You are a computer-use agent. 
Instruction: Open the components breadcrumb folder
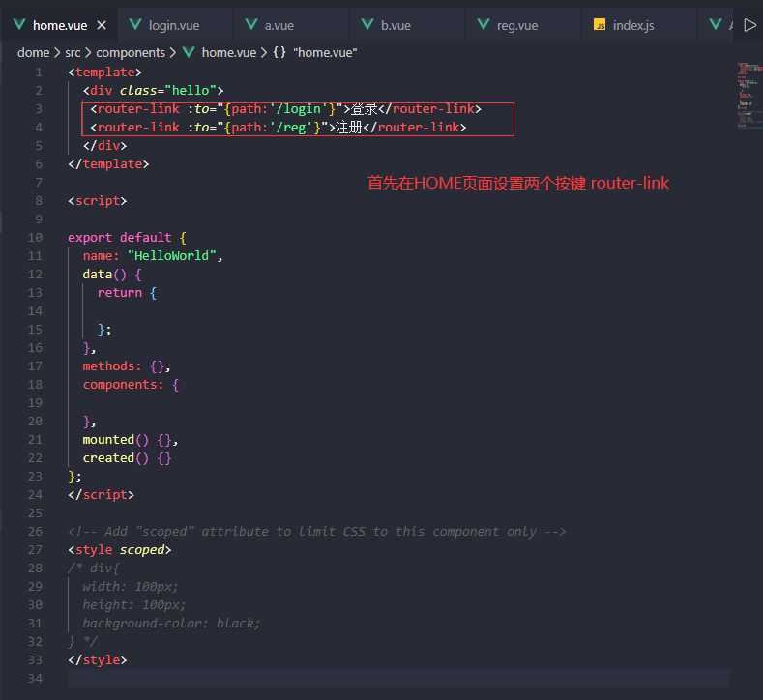click(x=131, y=52)
